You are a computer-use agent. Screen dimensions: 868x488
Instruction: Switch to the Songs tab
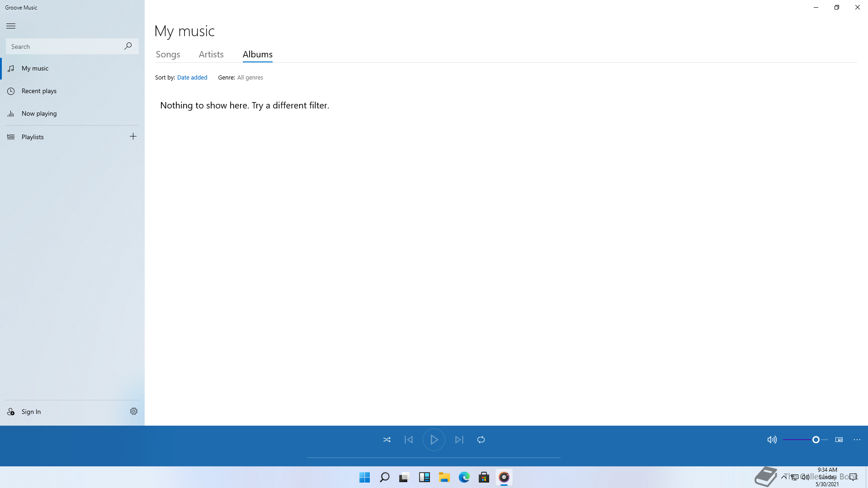point(168,54)
